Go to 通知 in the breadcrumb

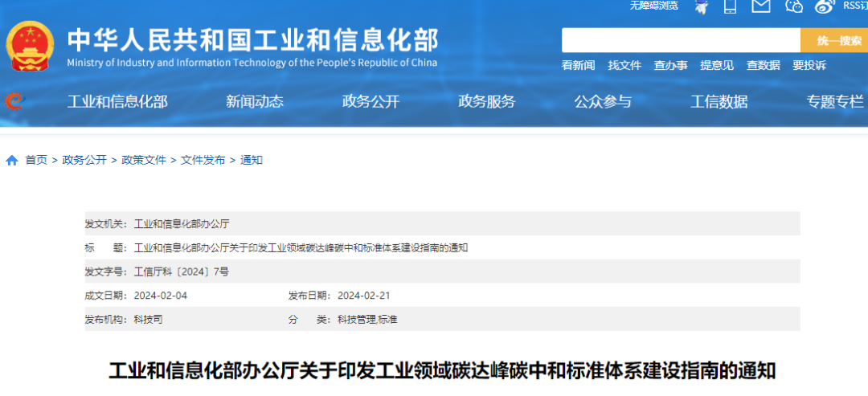(252, 161)
